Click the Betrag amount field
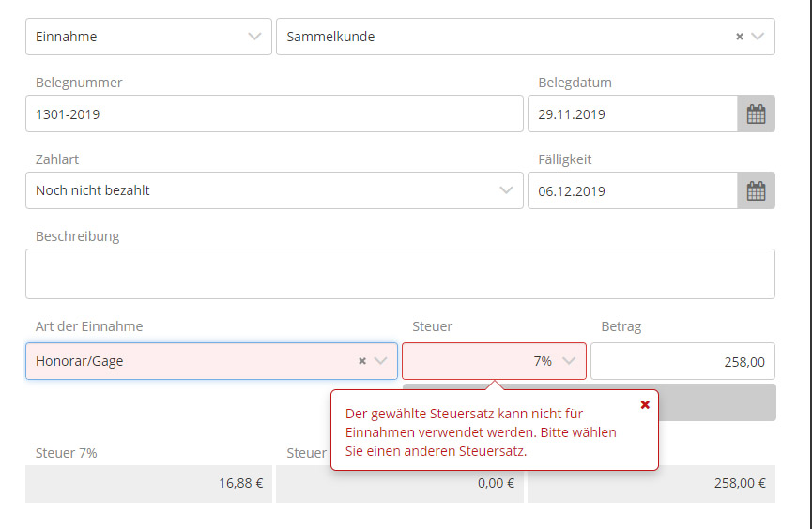Viewport: 812px width, 529px height. 682,361
